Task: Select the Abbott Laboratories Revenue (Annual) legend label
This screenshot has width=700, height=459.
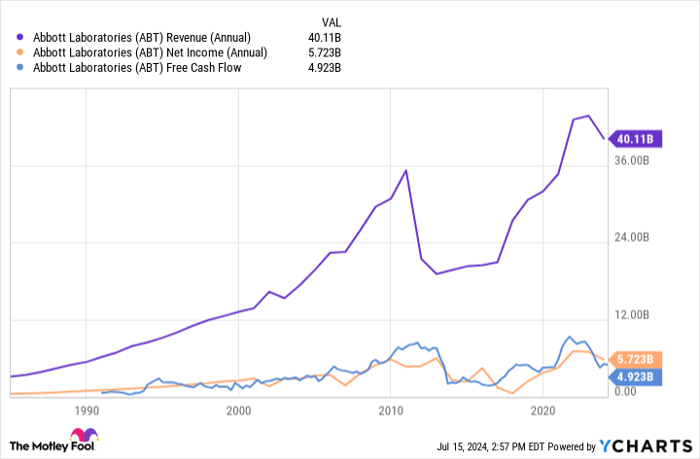Action: [142, 38]
